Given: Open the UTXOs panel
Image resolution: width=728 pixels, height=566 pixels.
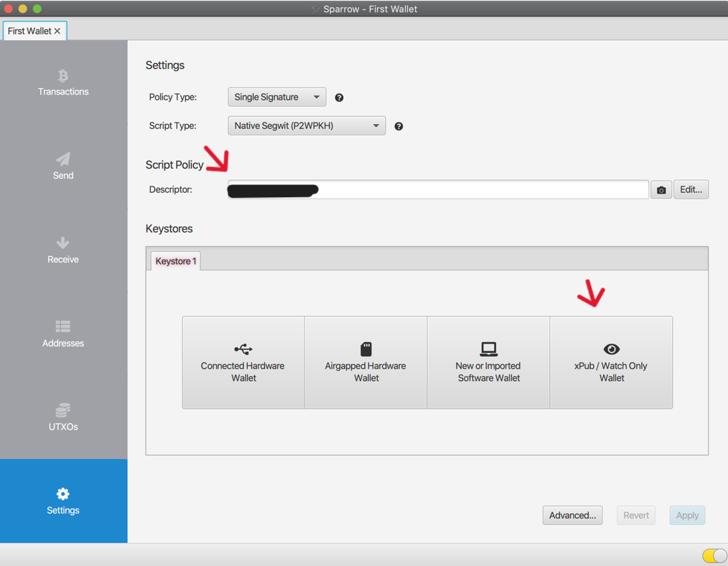Looking at the screenshot, I should tap(63, 418).
